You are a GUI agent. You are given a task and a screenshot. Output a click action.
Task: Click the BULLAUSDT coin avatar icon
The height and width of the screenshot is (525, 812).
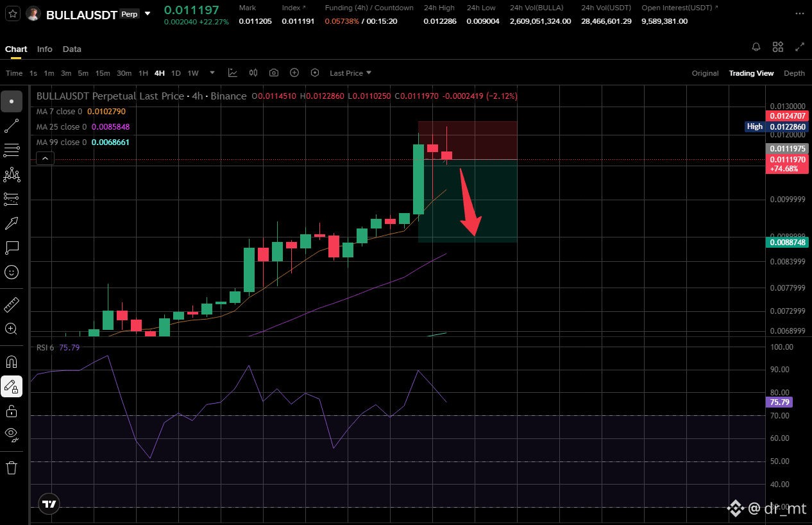tap(33, 14)
